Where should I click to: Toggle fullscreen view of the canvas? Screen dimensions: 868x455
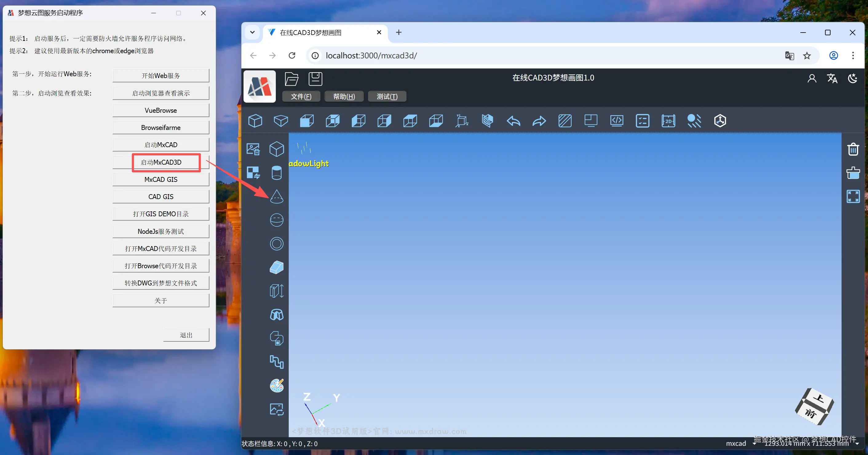853,196
